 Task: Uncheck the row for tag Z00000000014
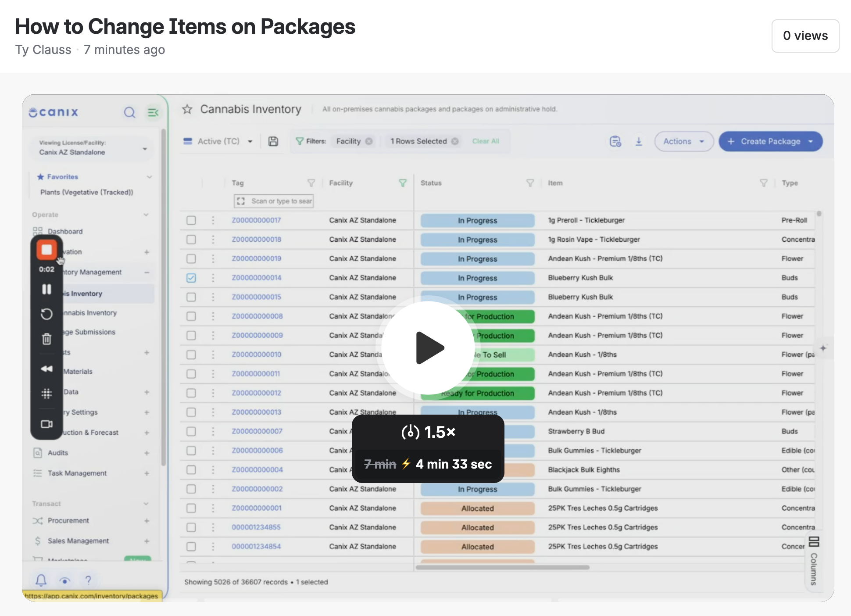(191, 278)
